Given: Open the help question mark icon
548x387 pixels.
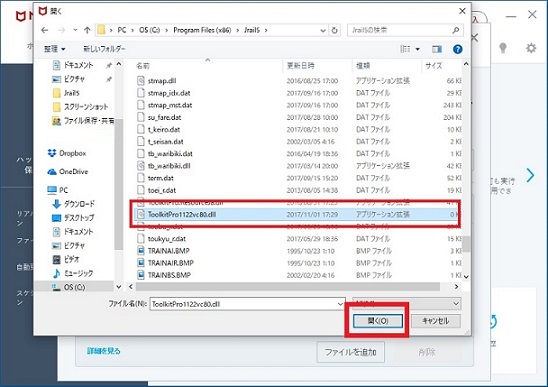Looking at the screenshot, I should tap(457, 49).
